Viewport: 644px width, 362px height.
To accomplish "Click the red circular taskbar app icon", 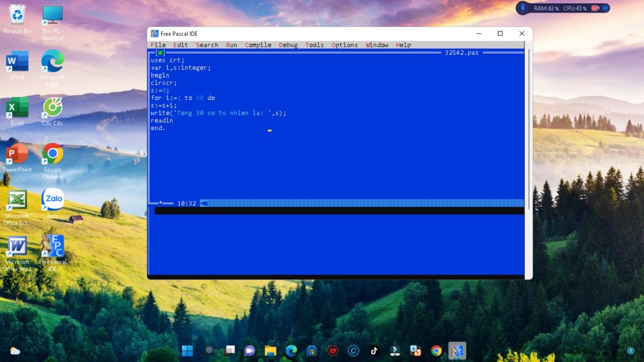I will tap(333, 351).
